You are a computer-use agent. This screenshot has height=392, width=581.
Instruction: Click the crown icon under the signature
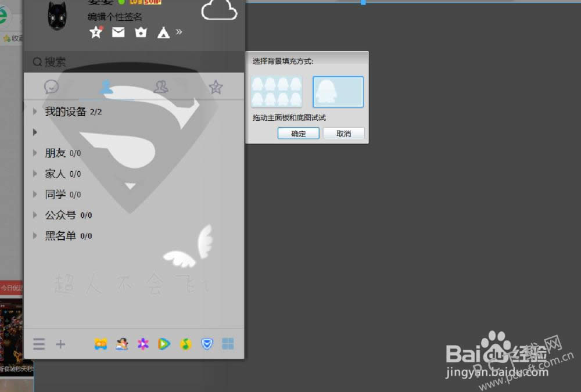(141, 33)
